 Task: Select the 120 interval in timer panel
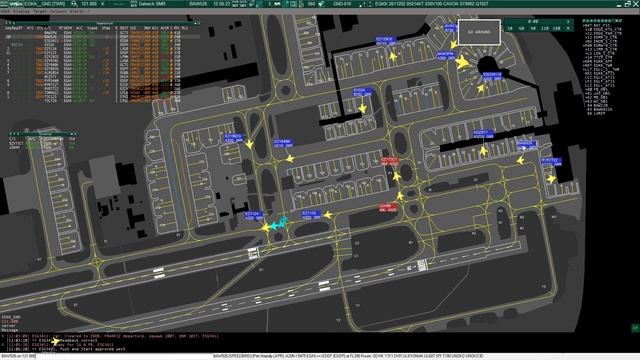click(x=544, y=28)
